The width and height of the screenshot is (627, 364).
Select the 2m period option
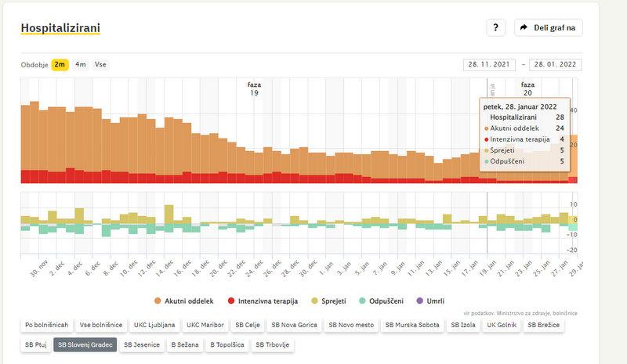[60, 64]
